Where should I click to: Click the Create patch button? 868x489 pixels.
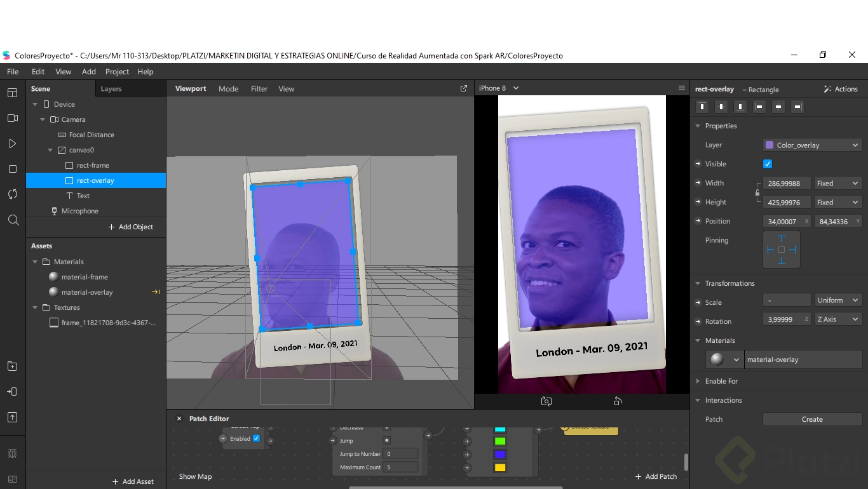(x=812, y=419)
